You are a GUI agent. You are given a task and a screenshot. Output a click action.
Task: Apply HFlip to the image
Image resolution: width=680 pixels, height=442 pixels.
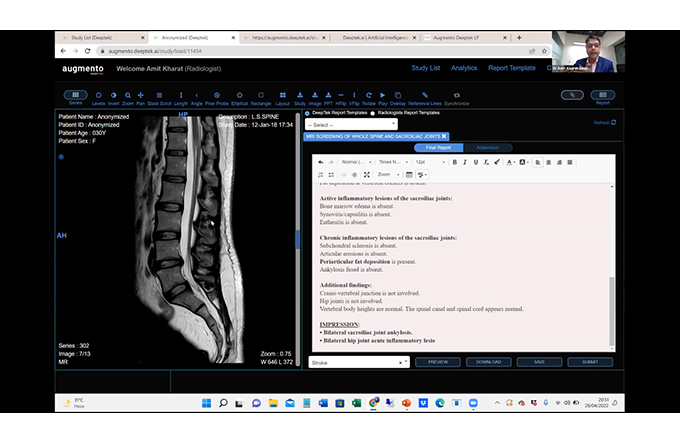341,98
